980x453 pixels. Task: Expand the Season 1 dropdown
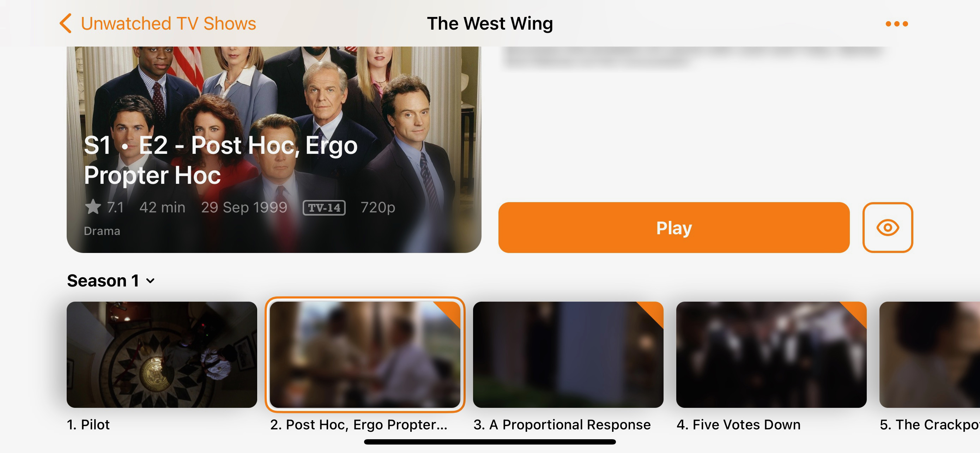111,281
